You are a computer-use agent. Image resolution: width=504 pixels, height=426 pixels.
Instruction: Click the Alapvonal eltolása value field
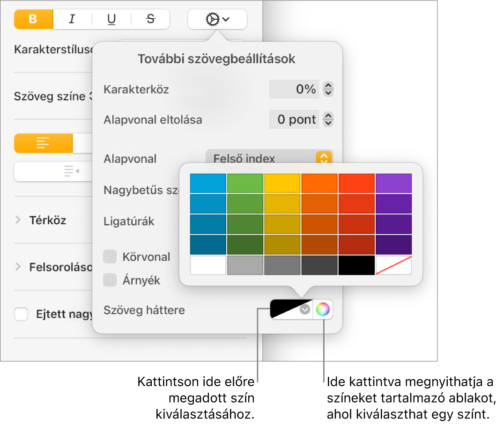(x=294, y=119)
